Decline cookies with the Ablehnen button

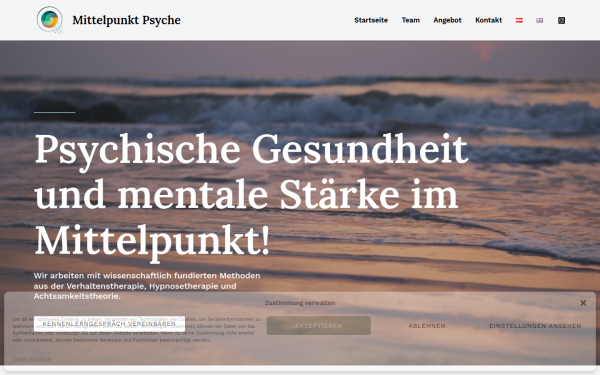(x=427, y=326)
